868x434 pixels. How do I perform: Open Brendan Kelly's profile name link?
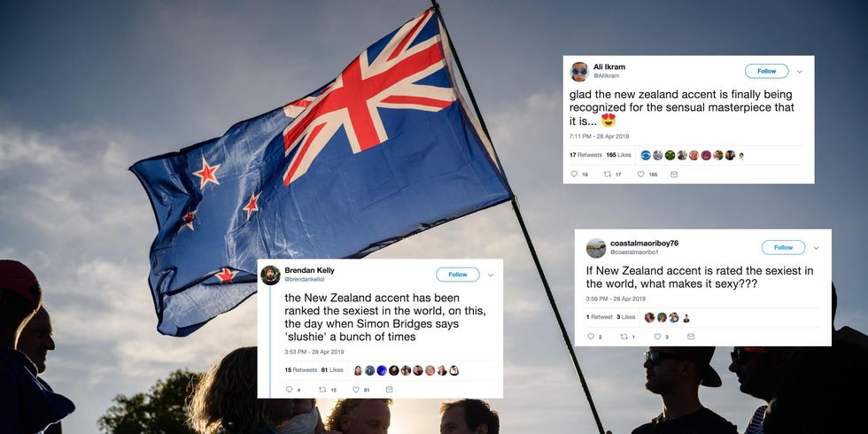(309, 270)
